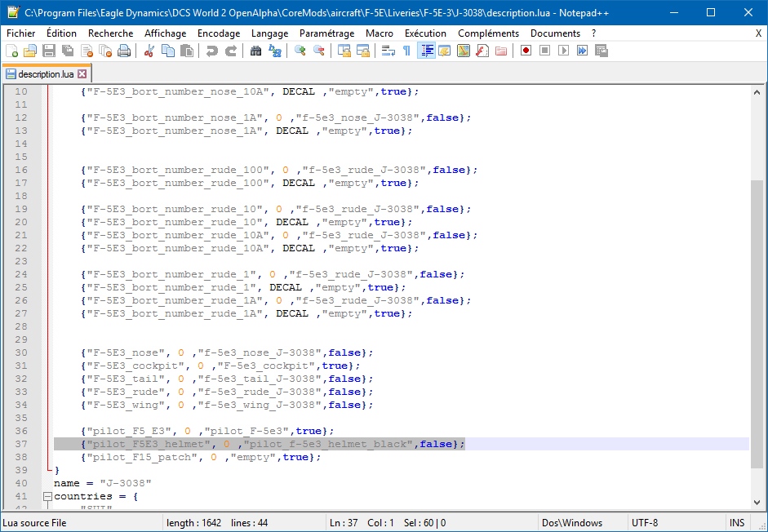
Task: Click the Open file folder icon
Action: (x=30, y=51)
